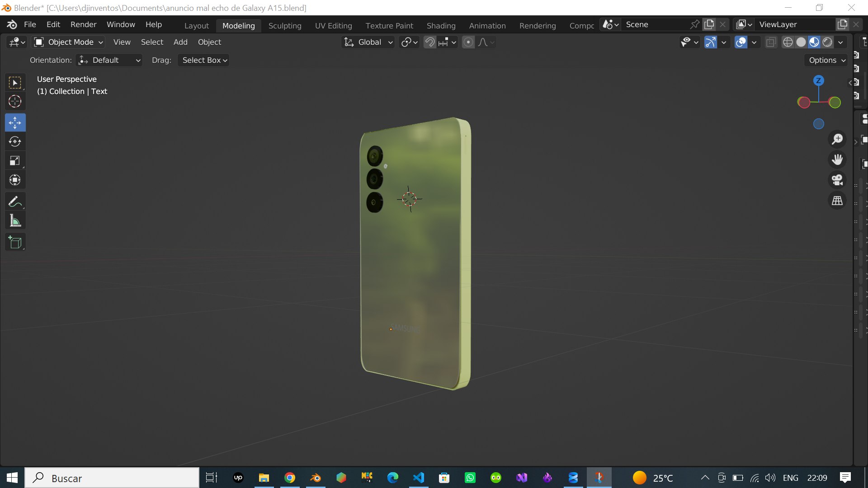
Task: Open the Object Mode dropdown
Action: click(69, 42)
